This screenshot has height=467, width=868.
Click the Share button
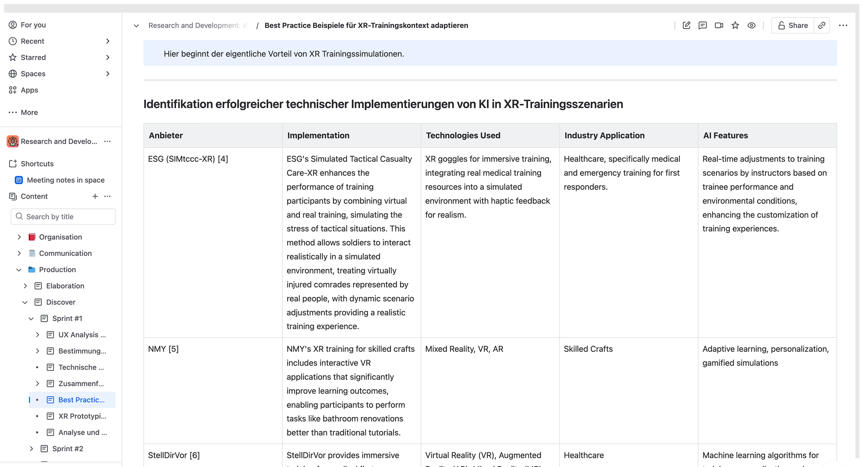793,25
